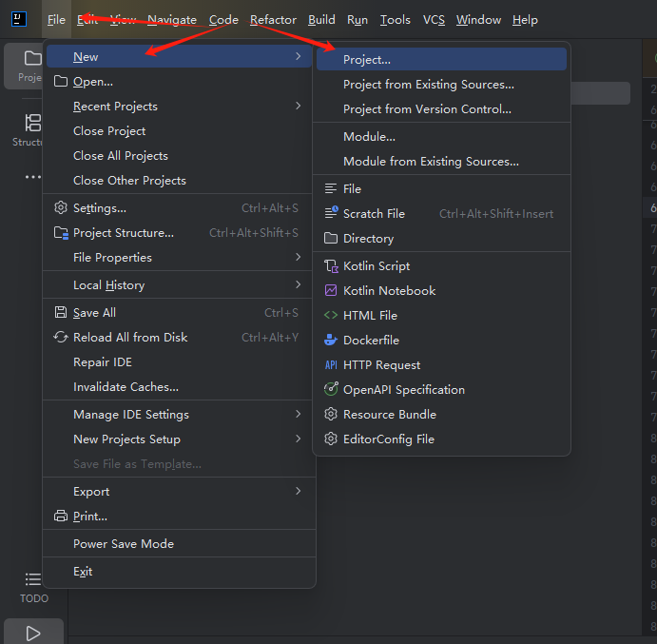
Task: Click the OpenAPI Specification icon
Action: [331, 389]
